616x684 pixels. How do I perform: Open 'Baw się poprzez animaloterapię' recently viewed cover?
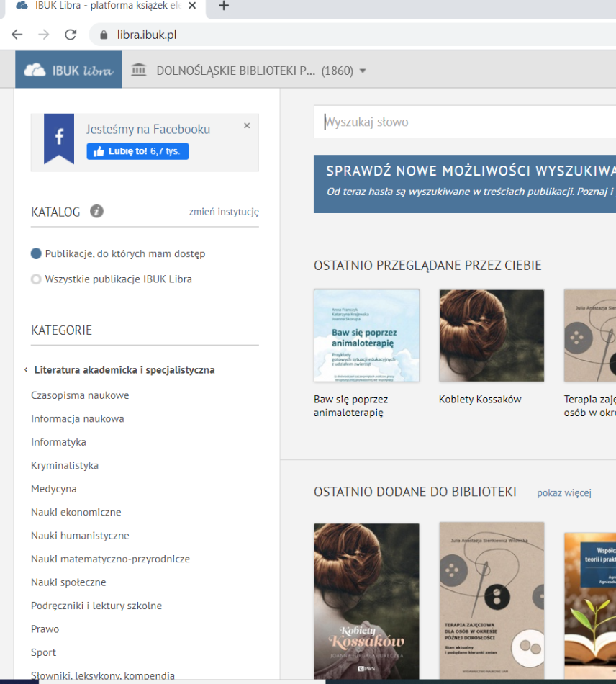[x=366, y=336]
